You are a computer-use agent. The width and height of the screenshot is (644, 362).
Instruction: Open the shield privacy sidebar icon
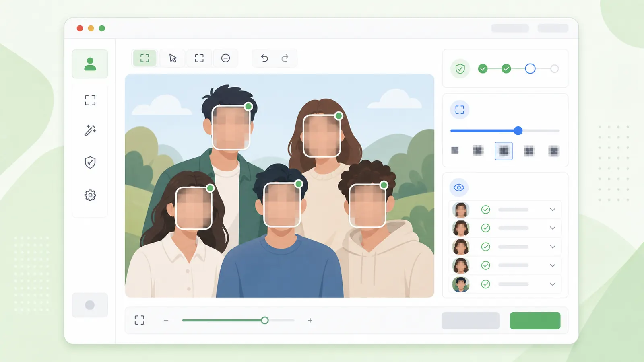(x=90, y=162)
